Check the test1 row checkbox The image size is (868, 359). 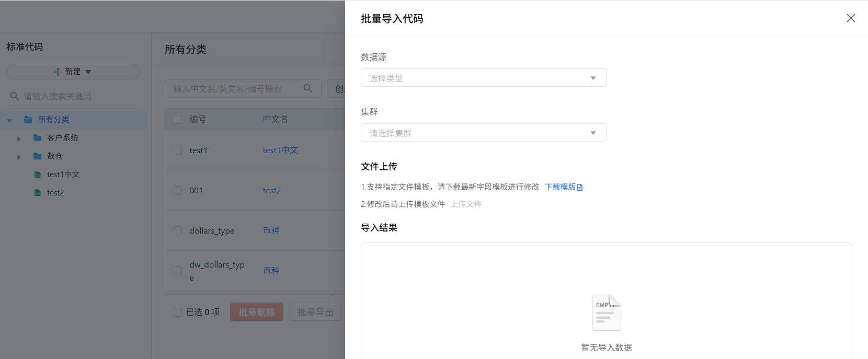pyautogui.click(x=177, y=150)
